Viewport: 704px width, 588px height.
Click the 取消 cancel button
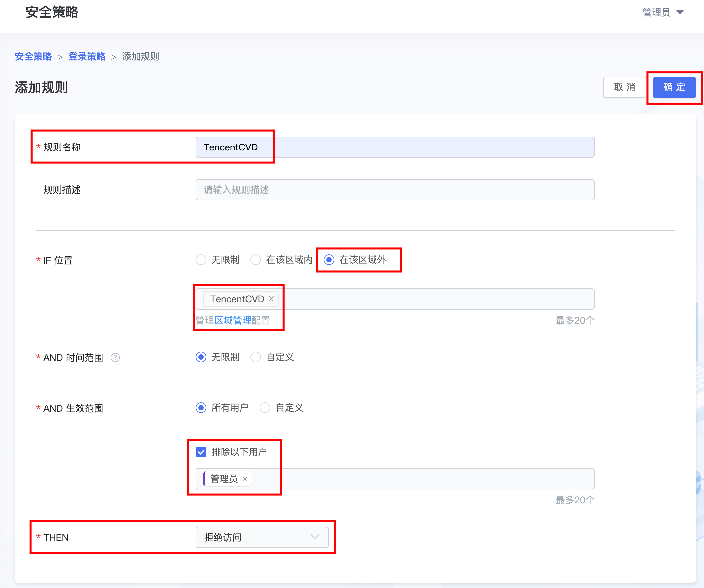point(624,87)
